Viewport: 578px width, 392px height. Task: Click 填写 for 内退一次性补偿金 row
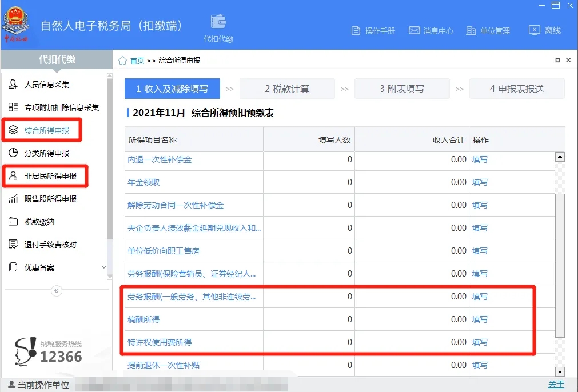480,159
